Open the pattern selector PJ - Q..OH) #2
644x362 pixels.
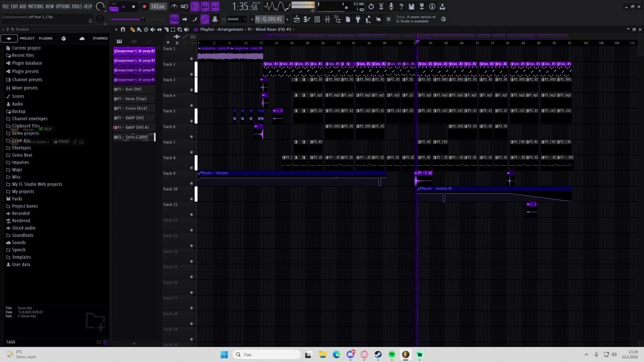269,19
